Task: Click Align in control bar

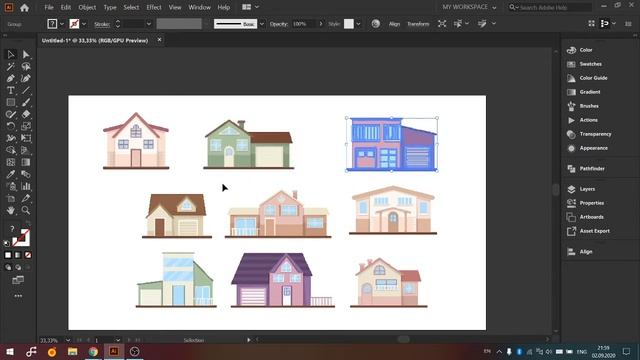Action: coord(394,24)
